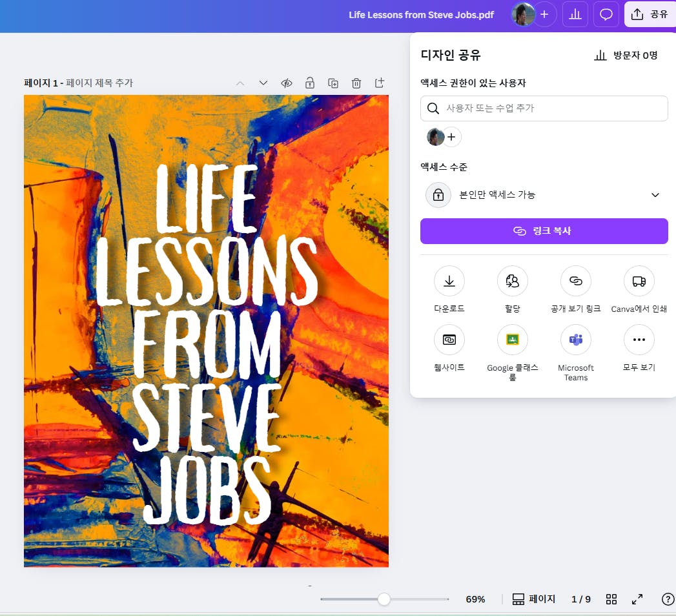Select the 공개 보기 링크 option

(576, 281)
